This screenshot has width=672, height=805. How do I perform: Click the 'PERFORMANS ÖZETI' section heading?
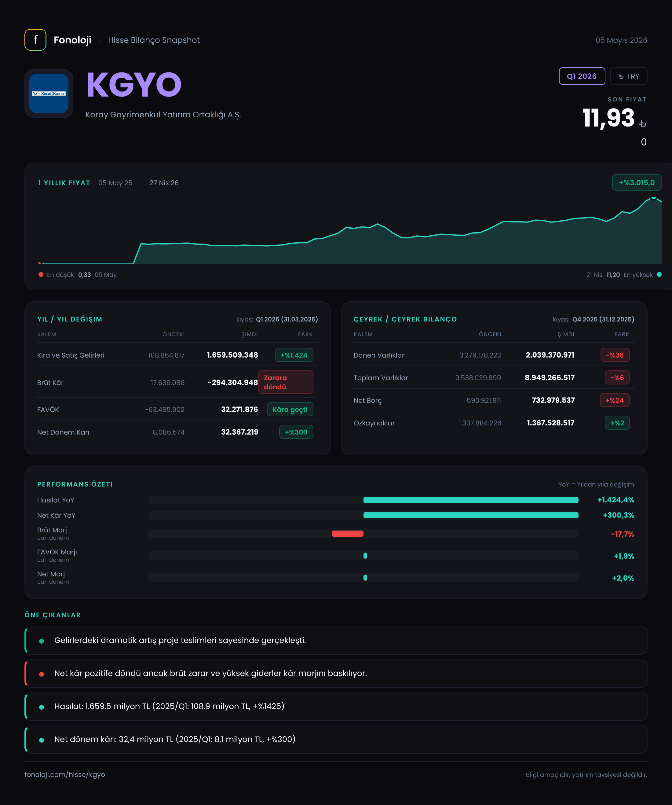(x=75, y=484)
